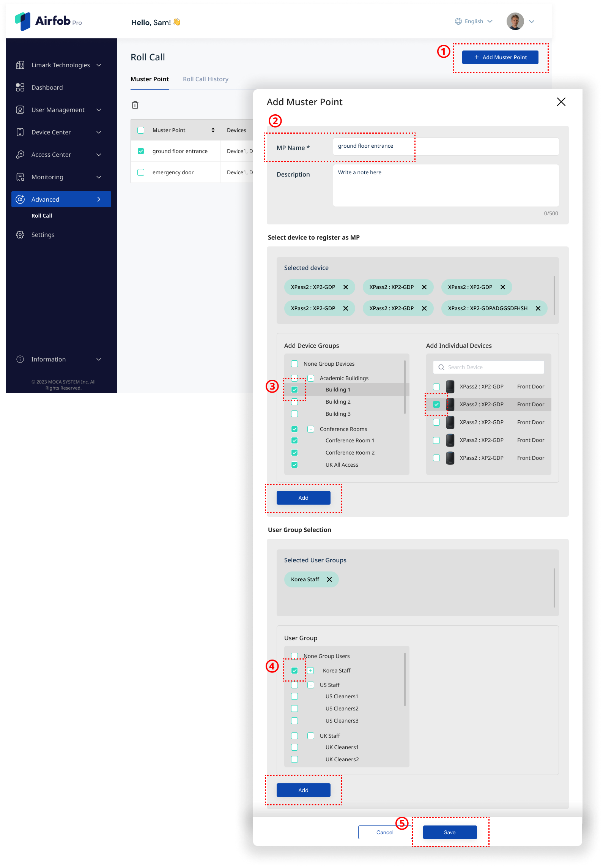
Task: Check UK Cleaners1 checkbox
Action: pyautogui.click(x=294, y=747)
